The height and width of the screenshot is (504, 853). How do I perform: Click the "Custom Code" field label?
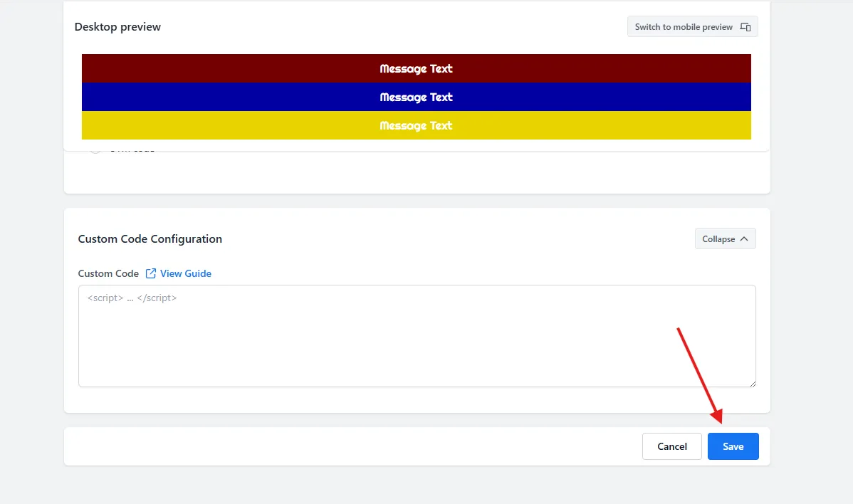click(x=108, y=273)
